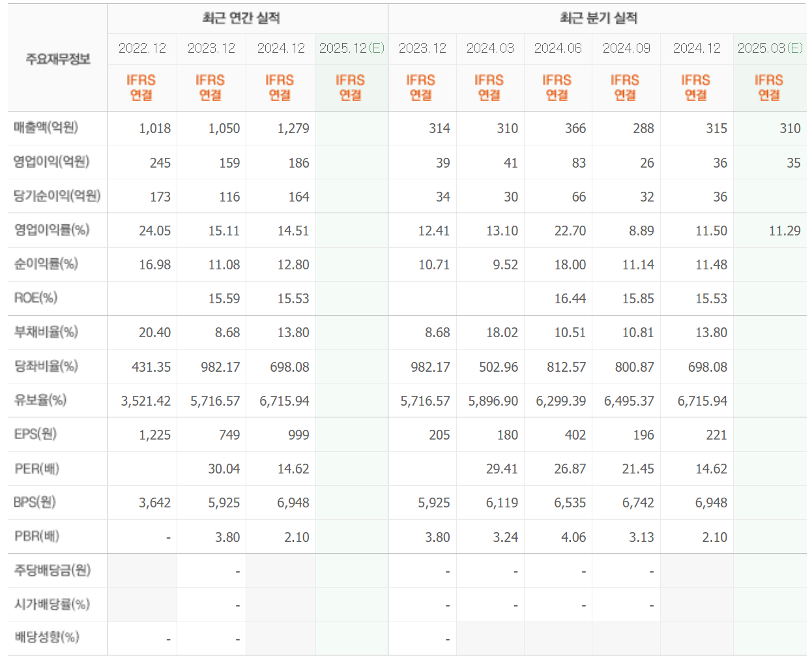This screenshot has width=812, height=660.
Task: Select the 유보율(%) row label
Action: [x=40, y=400]
